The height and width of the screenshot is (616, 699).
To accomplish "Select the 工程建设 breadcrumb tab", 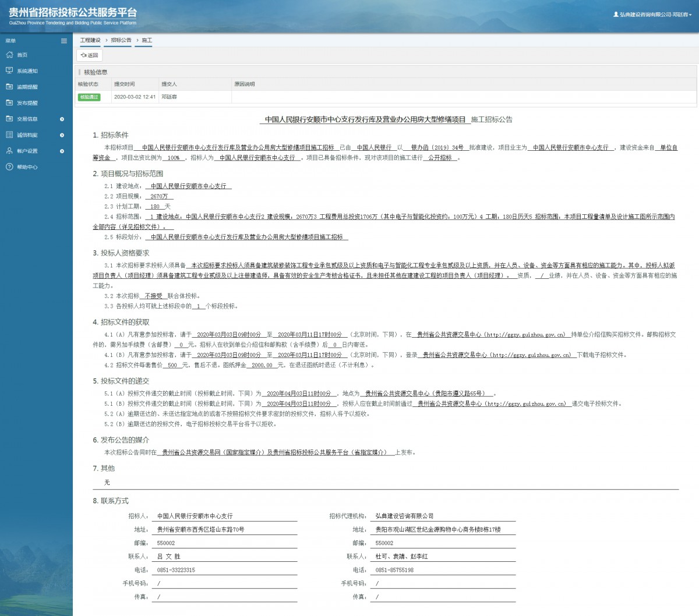I will [x=90, y=40].
